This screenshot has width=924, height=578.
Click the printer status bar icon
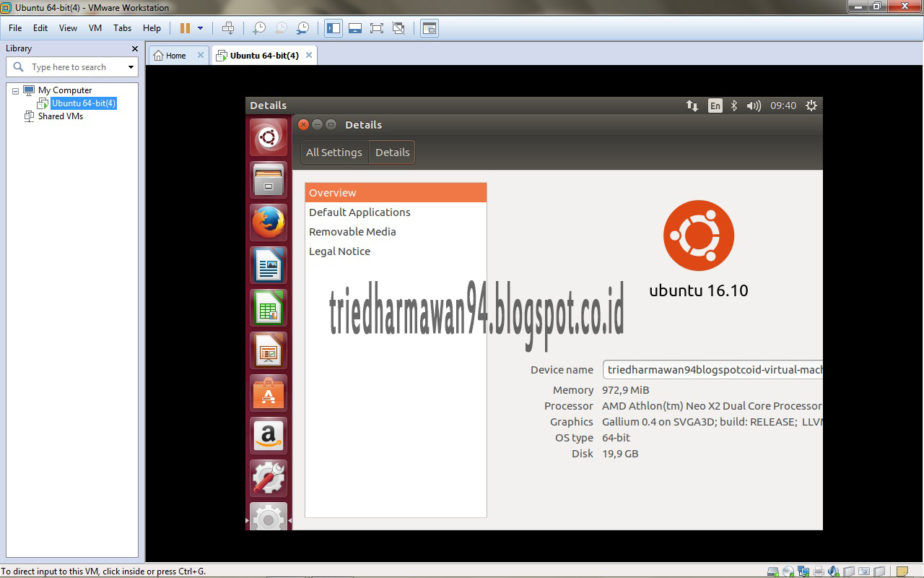click(x=819, y=571)
